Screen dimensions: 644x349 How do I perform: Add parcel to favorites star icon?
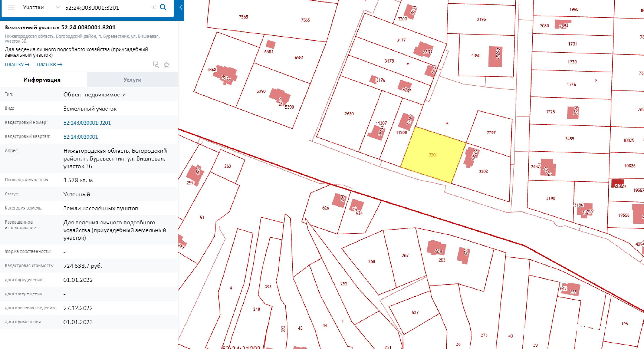tap(166, 65)
